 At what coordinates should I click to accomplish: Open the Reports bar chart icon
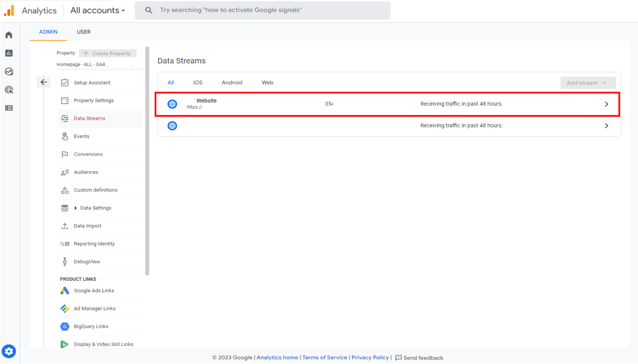(x=9, y=53)
